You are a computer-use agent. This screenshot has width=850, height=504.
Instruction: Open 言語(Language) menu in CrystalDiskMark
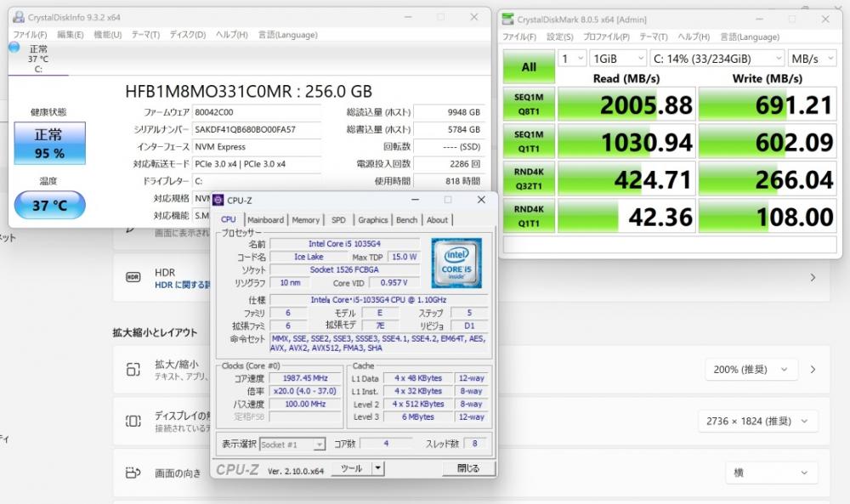coord(750,37)
